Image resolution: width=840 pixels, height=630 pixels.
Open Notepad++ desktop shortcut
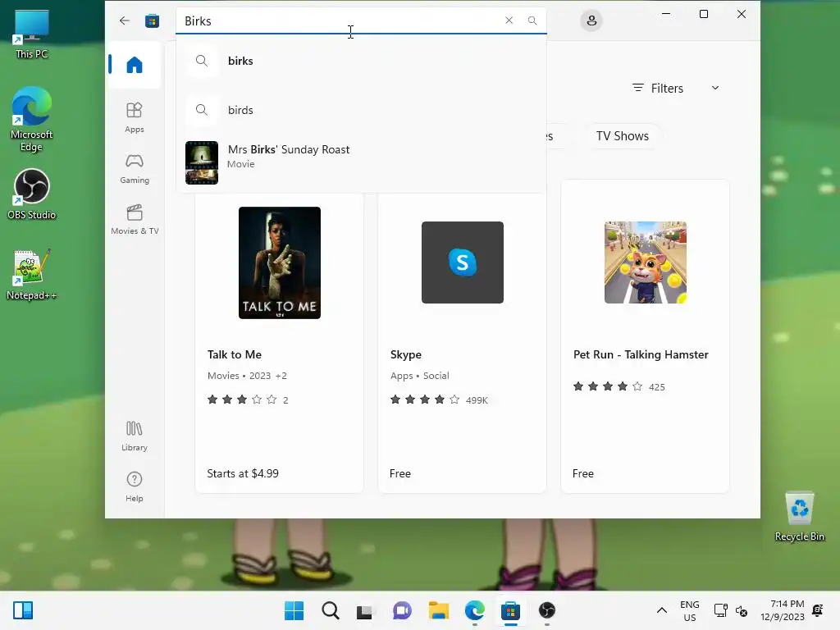(x=32, y=275)
